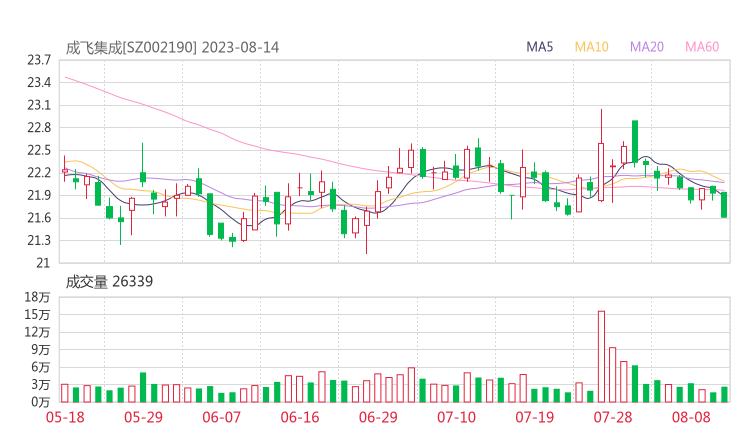Click the MA60 legend label
The width and height of the screenshot is (740, 440).
pyautogui.click(x=702, y=47)
